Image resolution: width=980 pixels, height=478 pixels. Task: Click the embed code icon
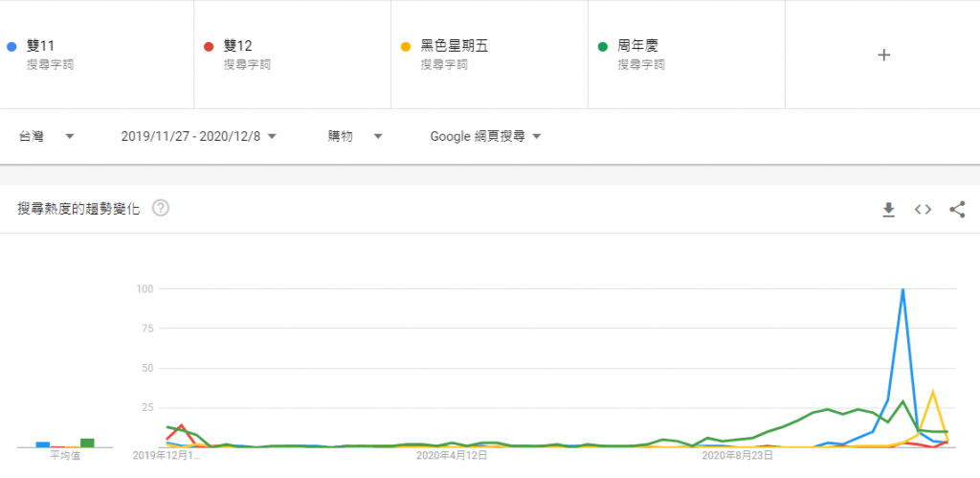(923, 210)
